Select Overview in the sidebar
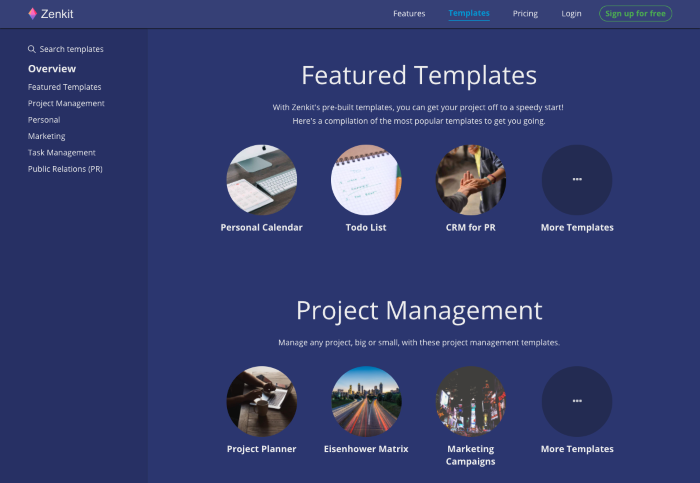 click(52, 69)
